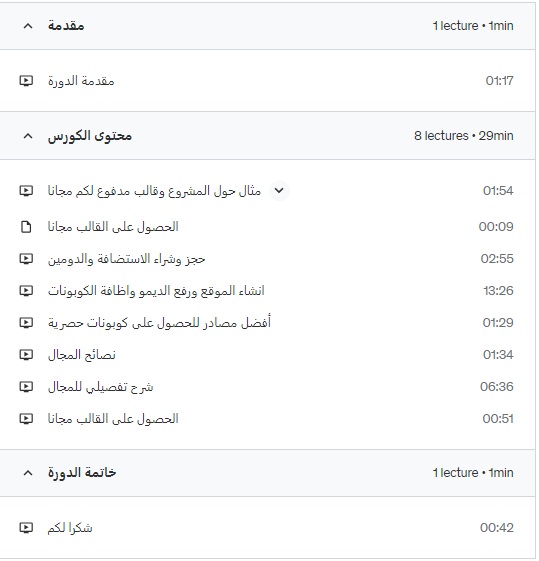Click video icon beside the 01:29 lecture
This screenshot has width=539, height=561.
[26, 323]
